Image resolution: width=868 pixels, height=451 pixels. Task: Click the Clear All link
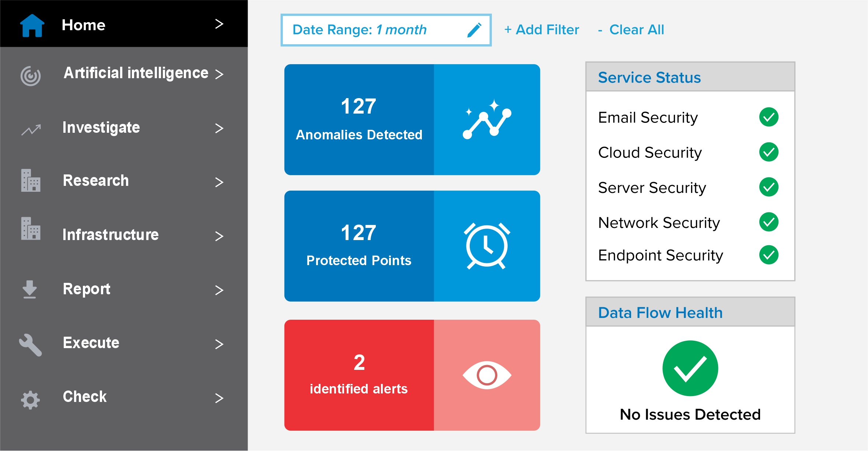click(631, 30)
